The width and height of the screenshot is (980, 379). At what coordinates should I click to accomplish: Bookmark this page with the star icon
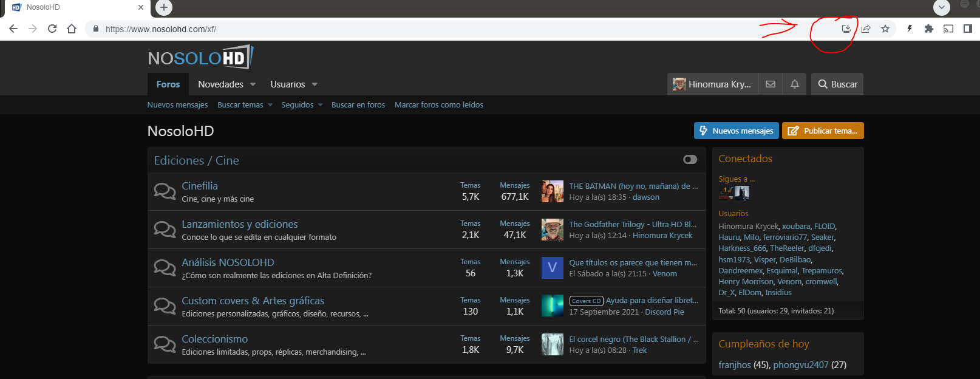[885, 29]
